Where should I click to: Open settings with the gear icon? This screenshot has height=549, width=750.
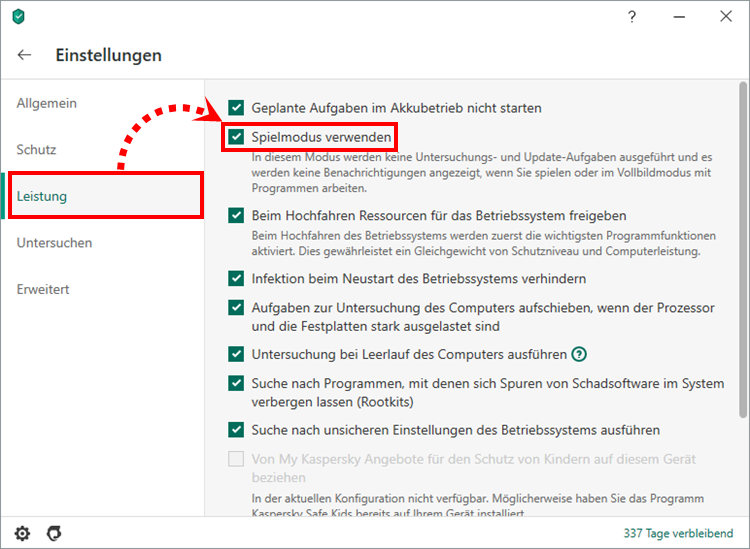[22, 533]
